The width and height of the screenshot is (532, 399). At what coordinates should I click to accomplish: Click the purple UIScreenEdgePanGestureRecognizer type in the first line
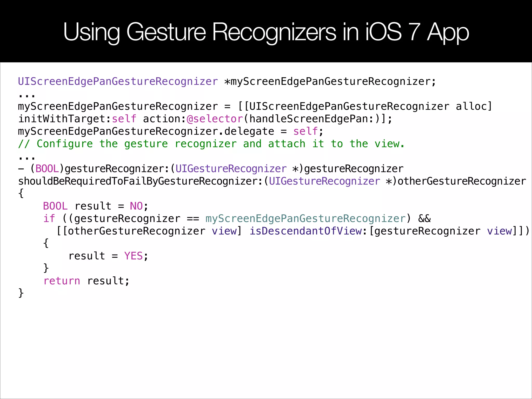coord(118,82)
